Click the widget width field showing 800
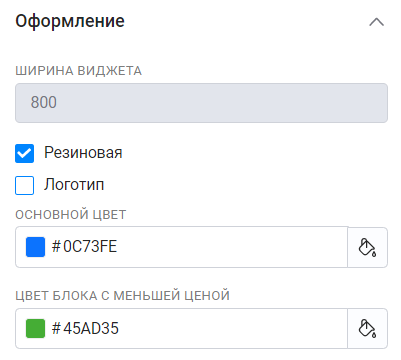Image resolution: width=401 pixels, height=360 pixels. point(201,103)
